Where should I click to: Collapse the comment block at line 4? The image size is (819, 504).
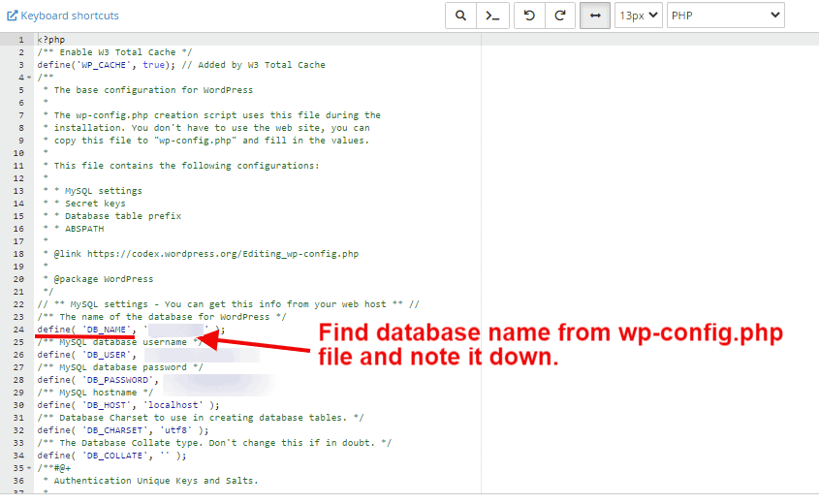pos(29,78)
